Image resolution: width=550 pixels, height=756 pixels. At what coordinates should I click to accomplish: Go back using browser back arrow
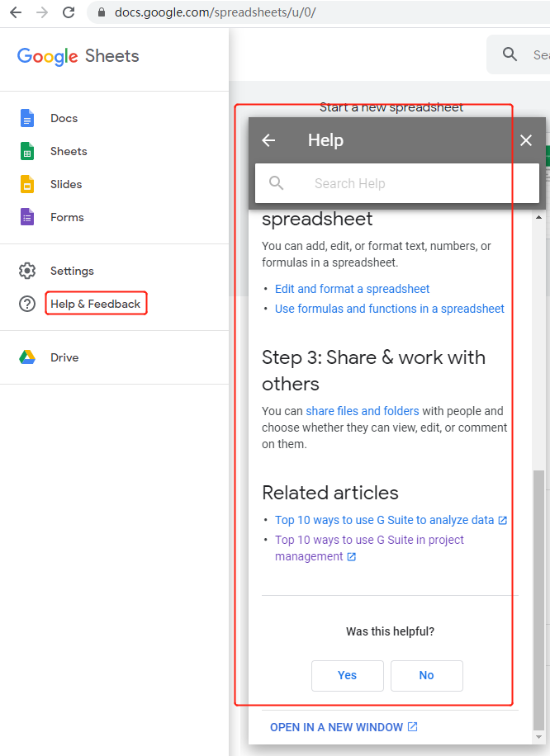click(x=16, y=12)
